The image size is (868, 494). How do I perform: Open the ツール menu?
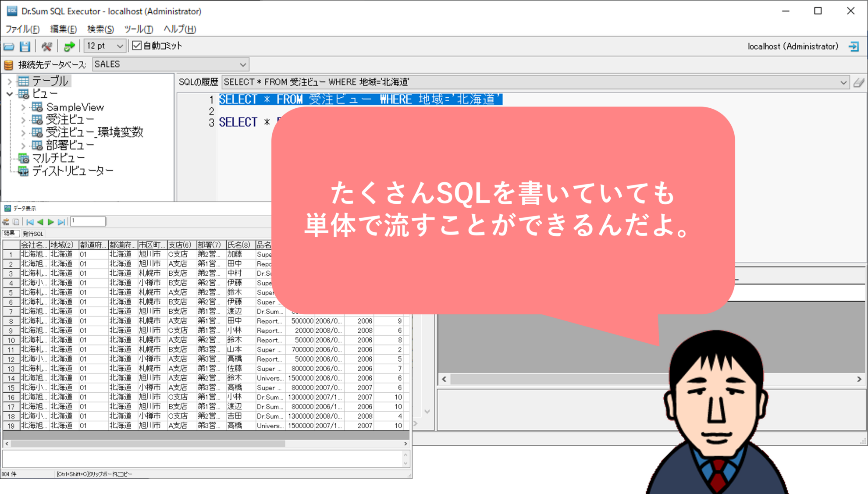137,29
